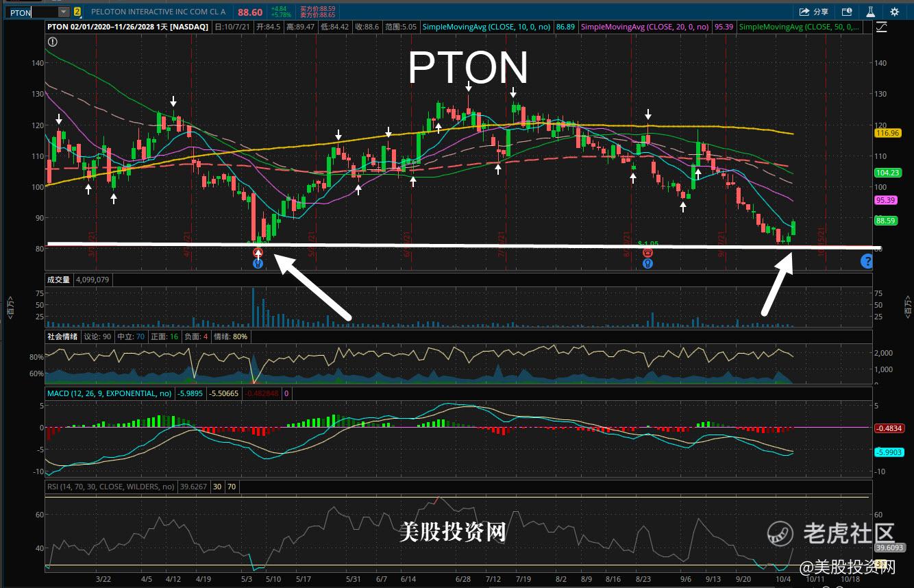
Task: Click the 104.23 green price bubble
Action: pos(888,173)
